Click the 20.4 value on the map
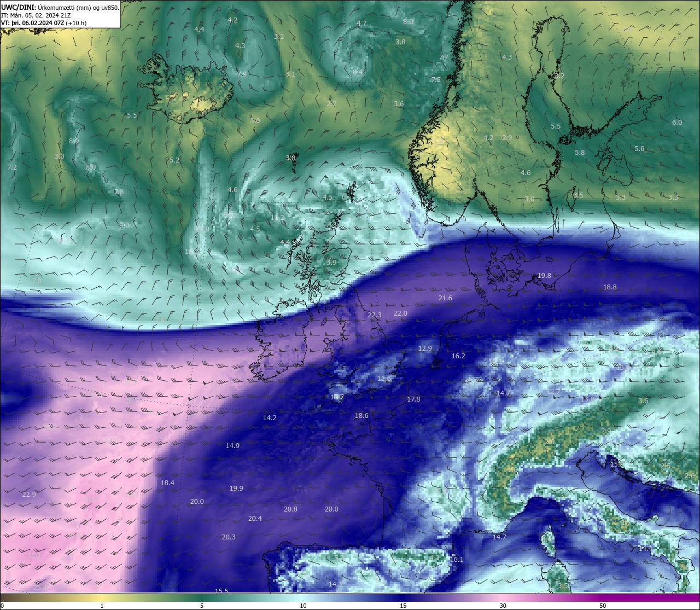 point(255,519)
